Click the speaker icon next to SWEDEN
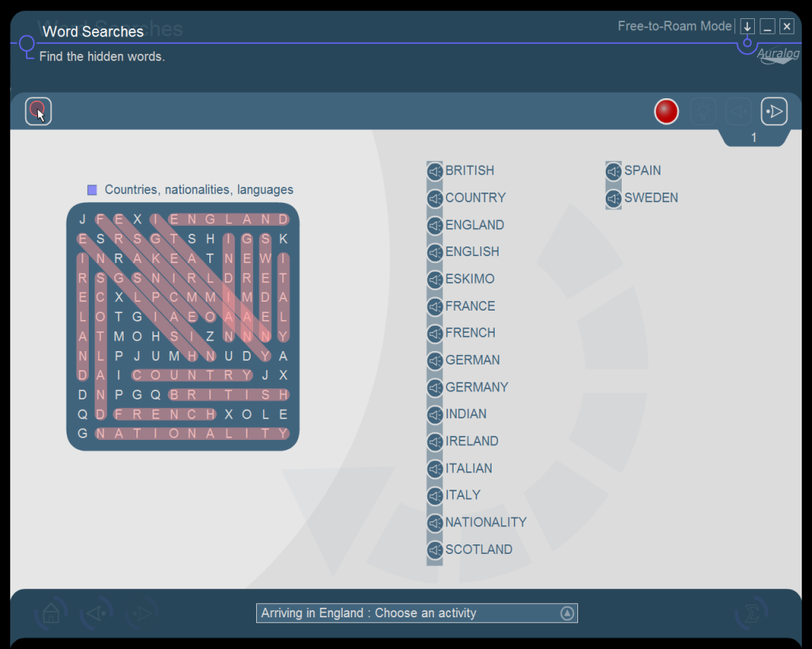Viewport: 812px width, 649px height. [x=614, y=198]
